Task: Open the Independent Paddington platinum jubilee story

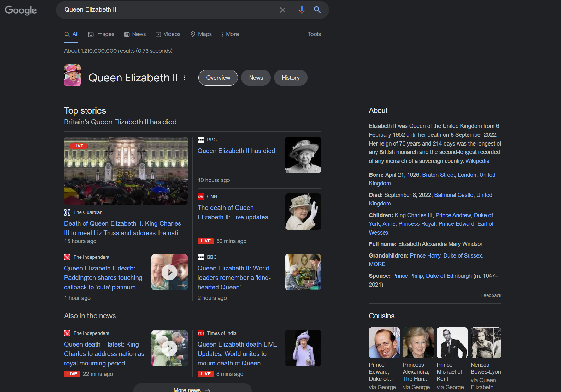Action: (103, 278)
